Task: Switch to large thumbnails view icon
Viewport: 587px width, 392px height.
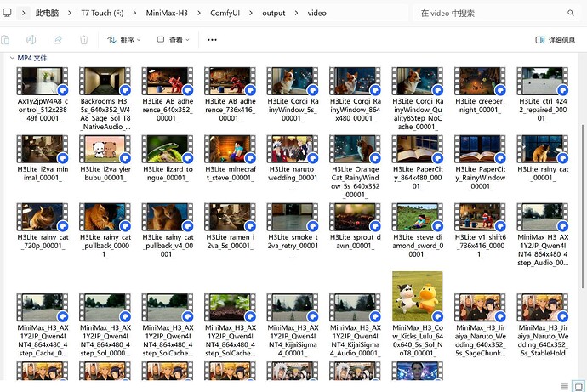Action: pos(578,386)
